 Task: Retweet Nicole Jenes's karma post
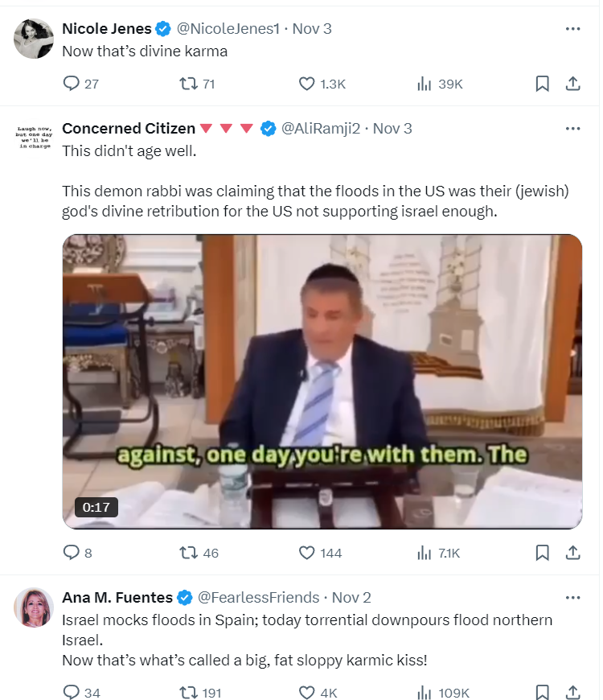click(x=187, y=84)
